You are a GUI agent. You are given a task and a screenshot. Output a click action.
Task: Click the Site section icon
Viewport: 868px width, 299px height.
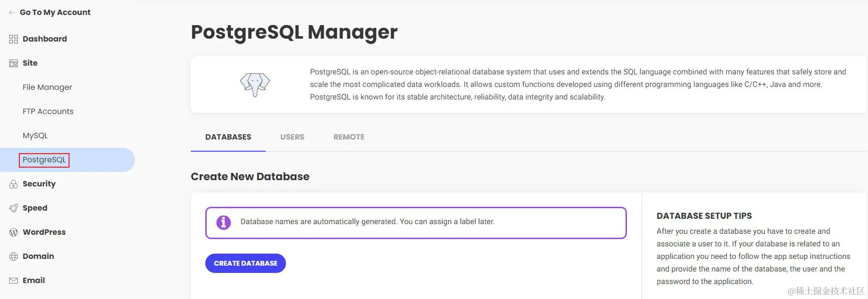point(14,63)
